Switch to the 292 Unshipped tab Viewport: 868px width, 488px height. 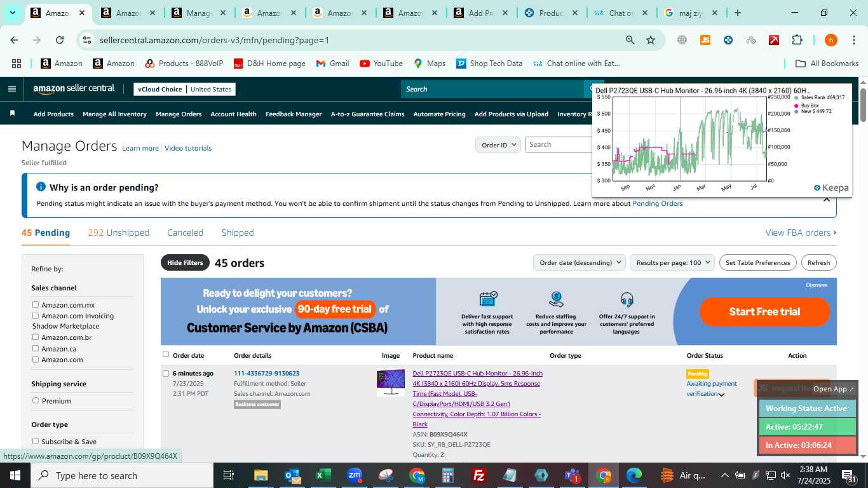(x=118, y=233)
